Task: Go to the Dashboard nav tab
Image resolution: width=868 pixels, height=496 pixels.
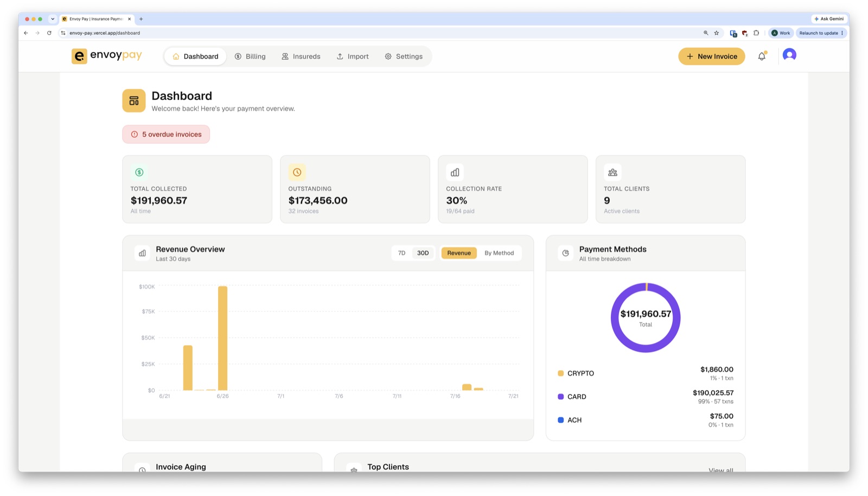Action: pos(195,56)
